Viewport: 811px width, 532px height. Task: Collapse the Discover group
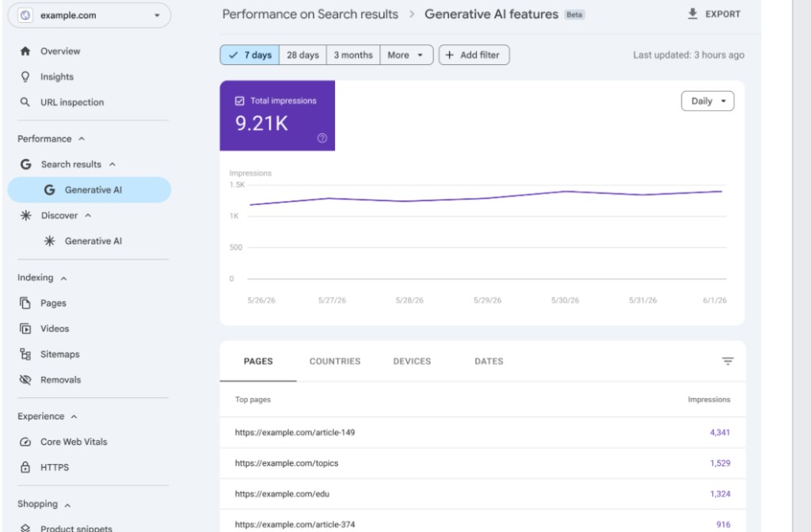tap(88, 215)
